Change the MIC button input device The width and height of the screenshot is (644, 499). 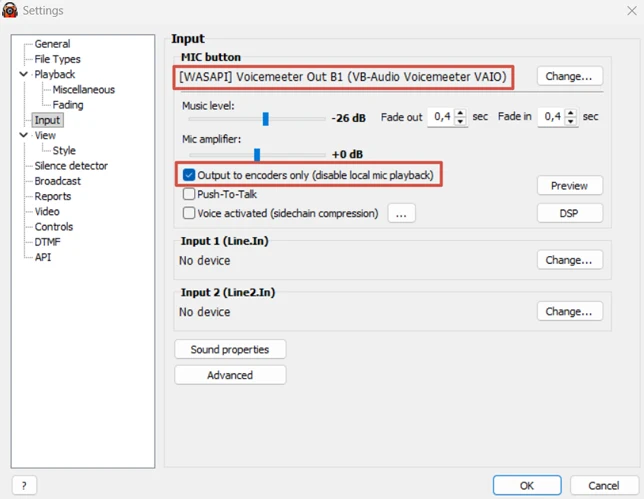pos(570,76)
